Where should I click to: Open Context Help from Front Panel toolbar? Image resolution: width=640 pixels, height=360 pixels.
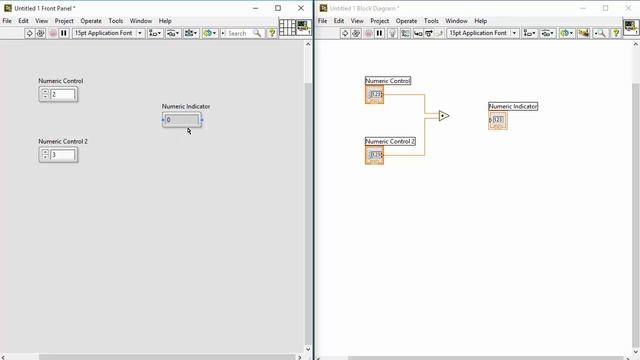tap(272, 33)
